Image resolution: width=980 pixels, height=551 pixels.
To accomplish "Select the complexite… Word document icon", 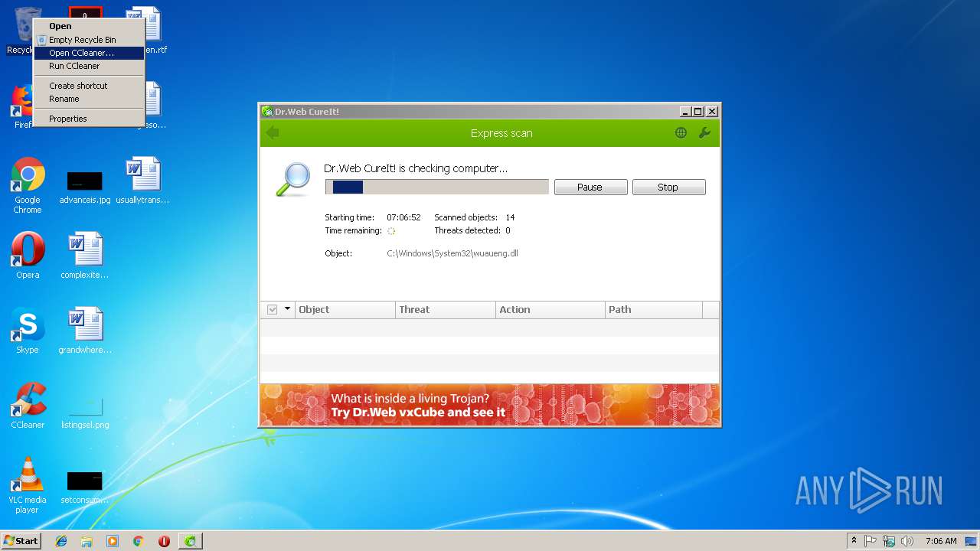I will 85,256.
